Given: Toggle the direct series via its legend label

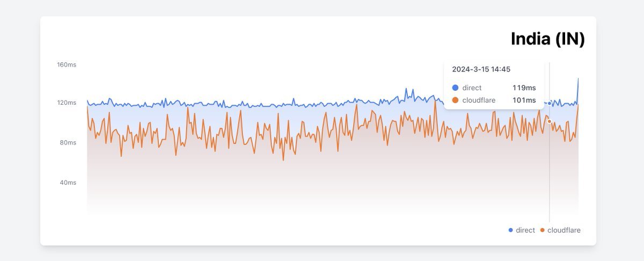Looking at the screenshot, I should point(525,230).
